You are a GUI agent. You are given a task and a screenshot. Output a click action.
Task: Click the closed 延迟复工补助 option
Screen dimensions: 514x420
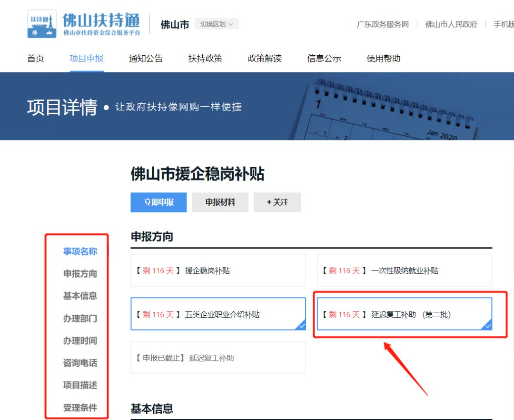tap(218, 358)
